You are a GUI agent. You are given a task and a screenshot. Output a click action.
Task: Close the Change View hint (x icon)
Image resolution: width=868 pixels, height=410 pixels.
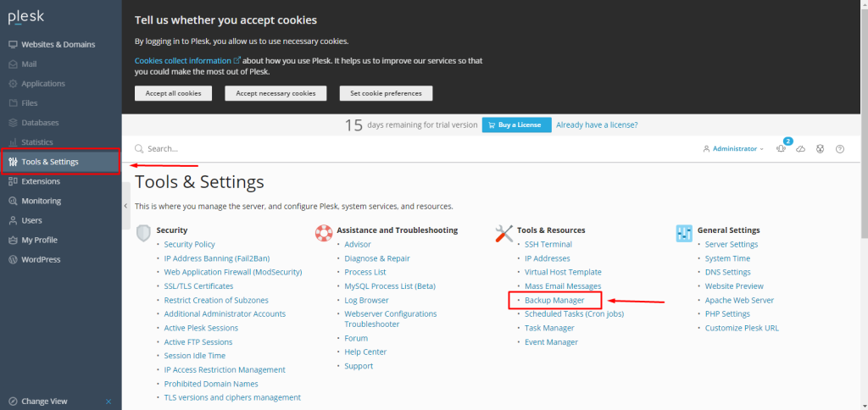[x=108, y=402]
